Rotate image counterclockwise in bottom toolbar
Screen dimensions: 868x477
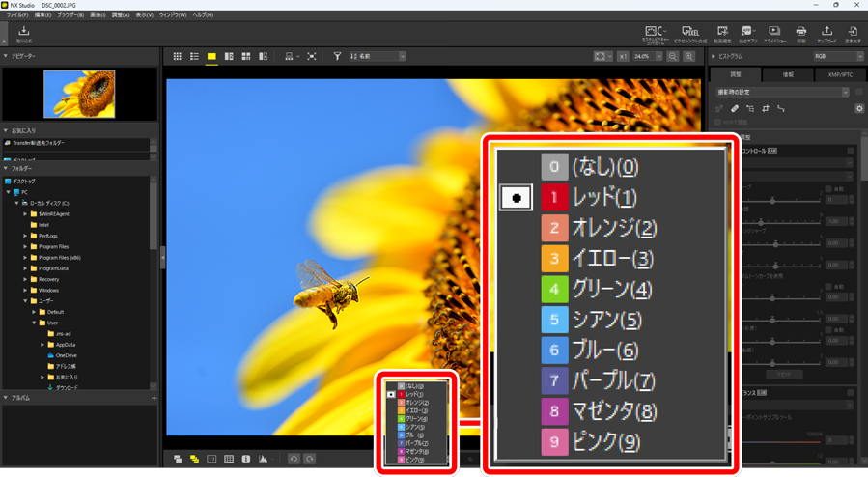tap(294, 459)
